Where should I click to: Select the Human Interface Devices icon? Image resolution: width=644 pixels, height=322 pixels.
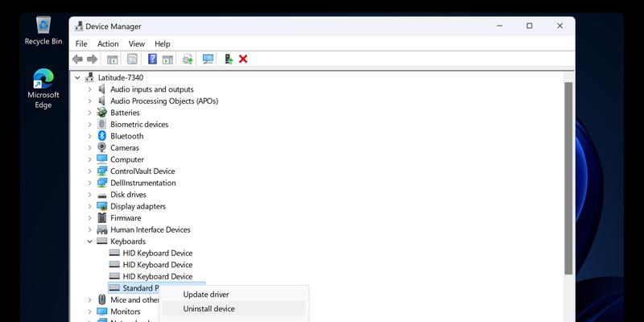pyautogui.click(x=102, y=229)
